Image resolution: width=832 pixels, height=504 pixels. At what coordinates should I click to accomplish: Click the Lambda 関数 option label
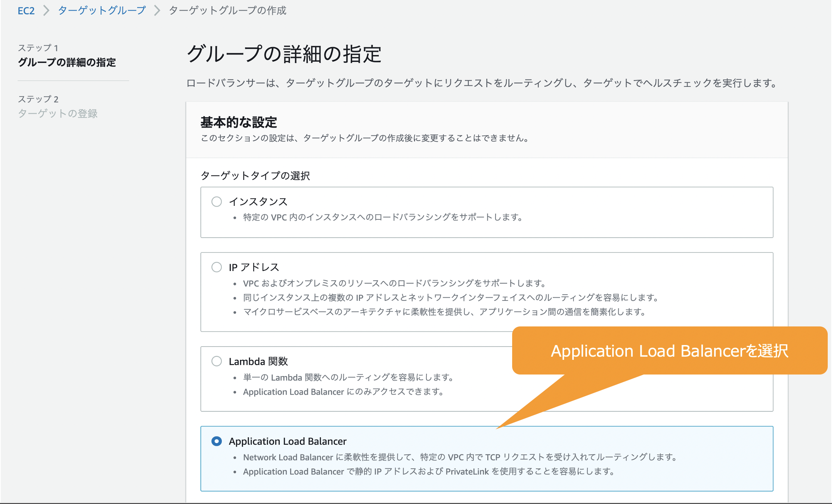pos(258,361)
